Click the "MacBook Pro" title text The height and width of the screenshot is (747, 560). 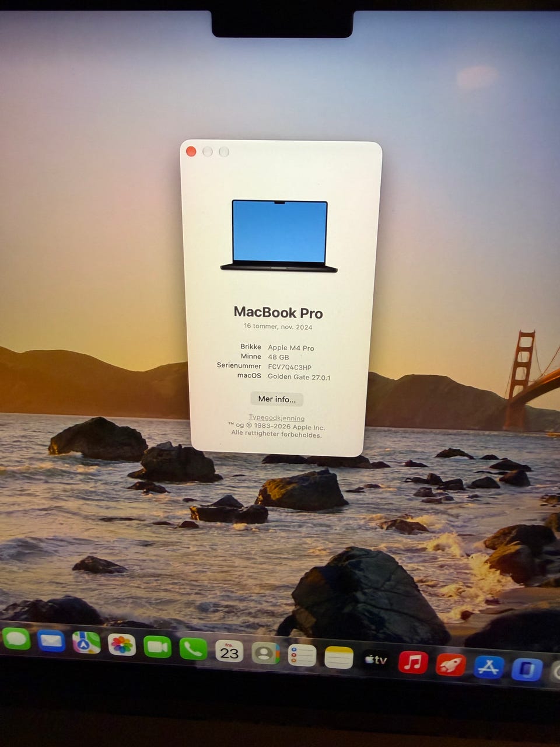click(278, 313)
